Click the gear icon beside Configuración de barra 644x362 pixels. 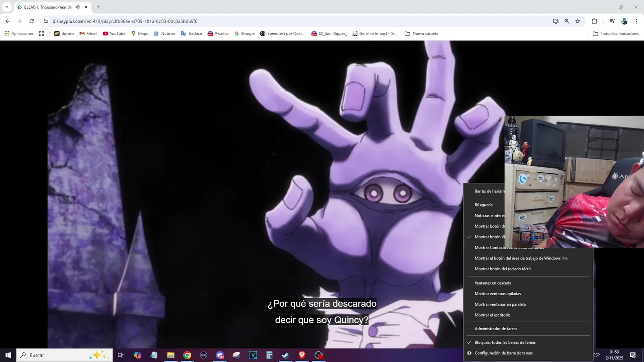tap(469, 353)
